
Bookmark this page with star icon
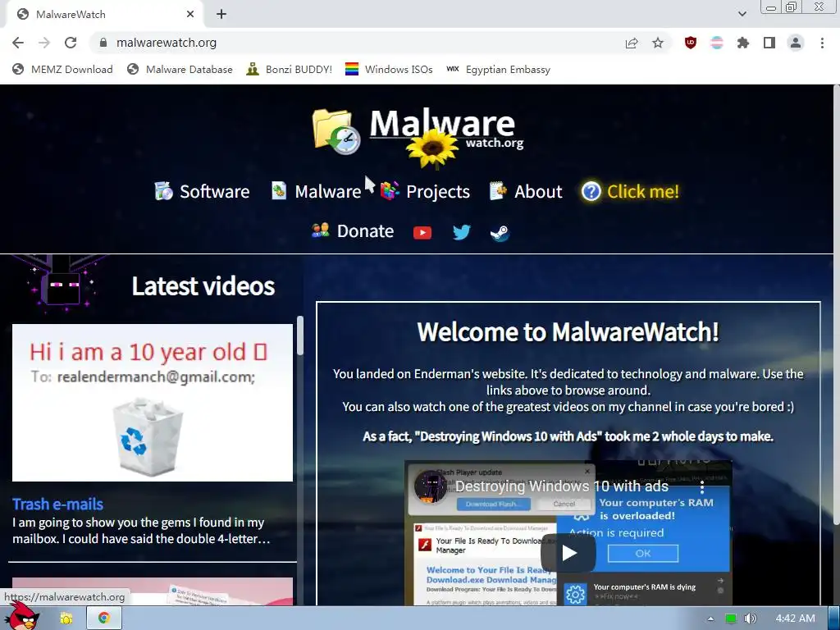pos(658,43)
